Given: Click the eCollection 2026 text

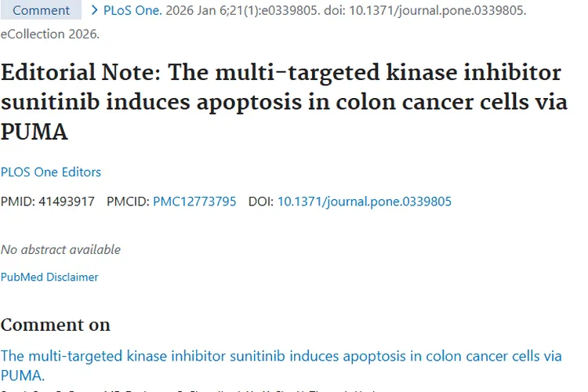Looking at the screenshot, I should [50, 34].
